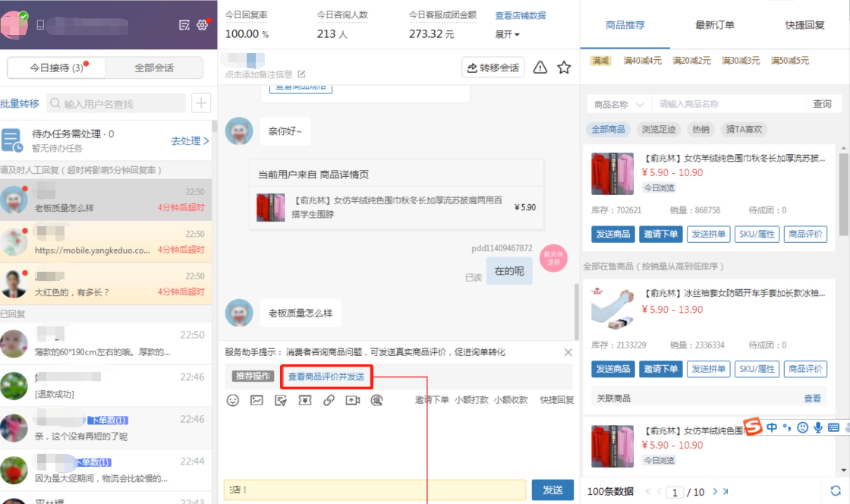Click the user avatar in header
Viewport: 850px width, 504px height.
pyautogui.click(x=14, y=25)
